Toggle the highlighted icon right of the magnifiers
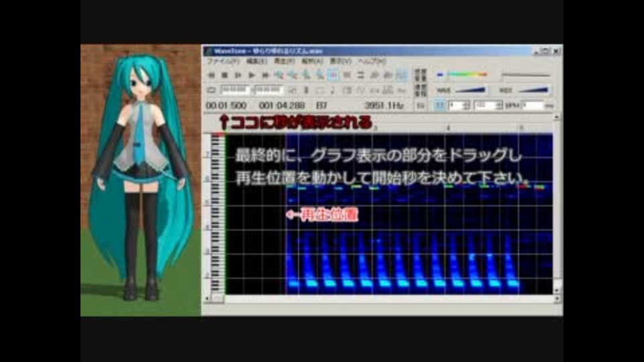Viewport: 644px width, 362px height. point(333,75)
